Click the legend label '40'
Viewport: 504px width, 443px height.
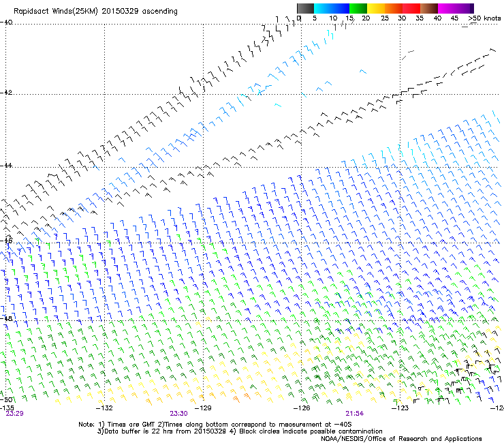coord(437,18)
